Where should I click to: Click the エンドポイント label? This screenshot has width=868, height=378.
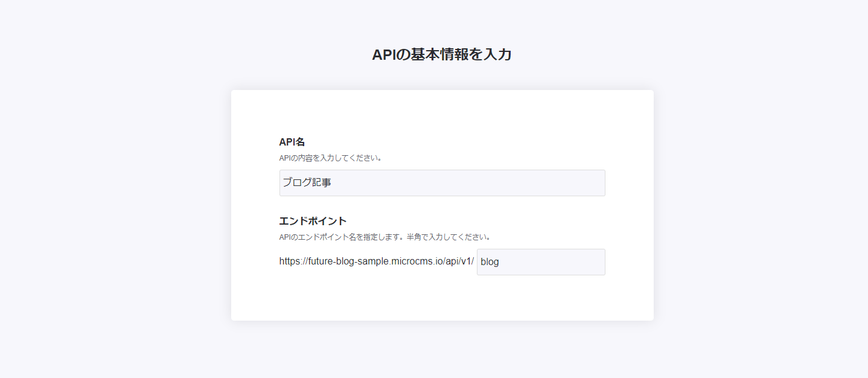click(x=313, y=221)
